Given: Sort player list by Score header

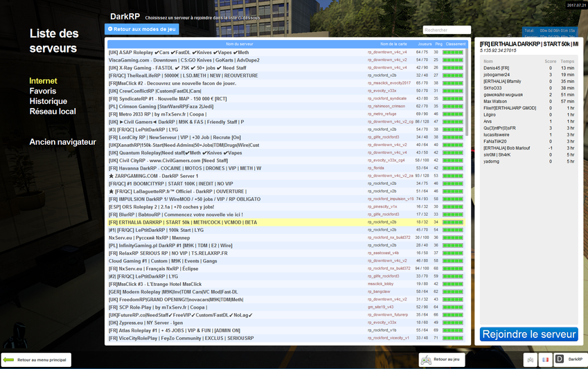Looking at the screenshot, I should coord(551,62).
